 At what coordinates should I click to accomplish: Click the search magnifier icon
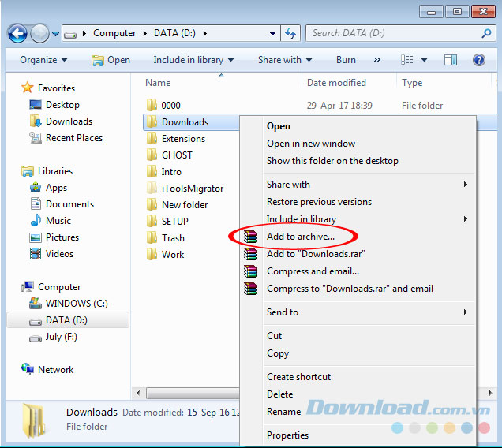click(486, 33)
